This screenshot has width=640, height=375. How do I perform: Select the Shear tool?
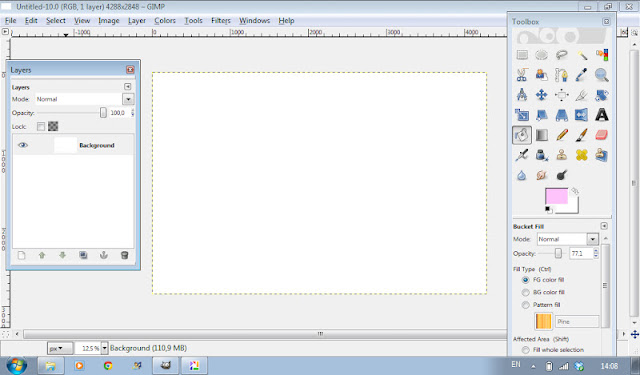[x=542, y=115]
